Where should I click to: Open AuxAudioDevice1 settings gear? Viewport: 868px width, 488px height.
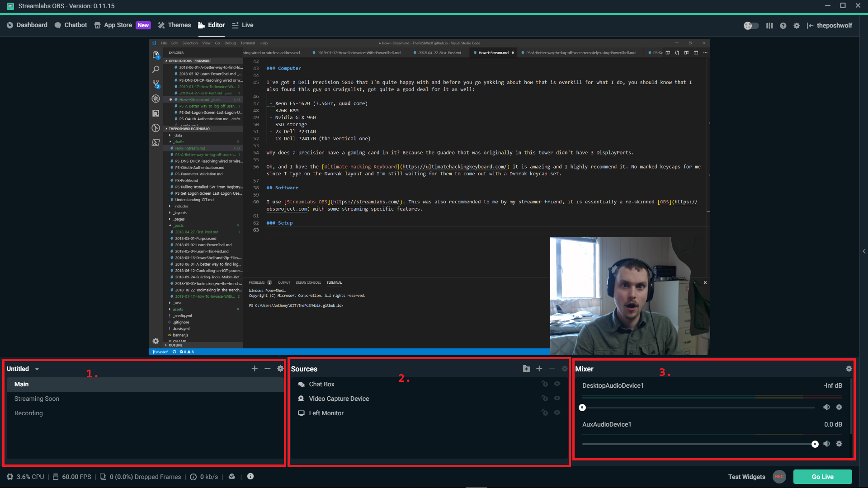pos(839,444)
